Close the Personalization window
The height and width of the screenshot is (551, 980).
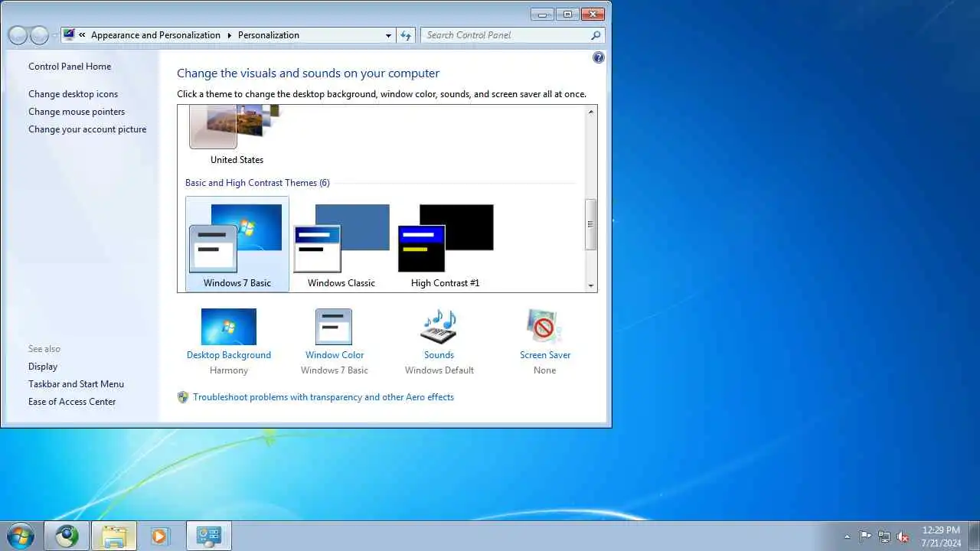coord(593,14)
